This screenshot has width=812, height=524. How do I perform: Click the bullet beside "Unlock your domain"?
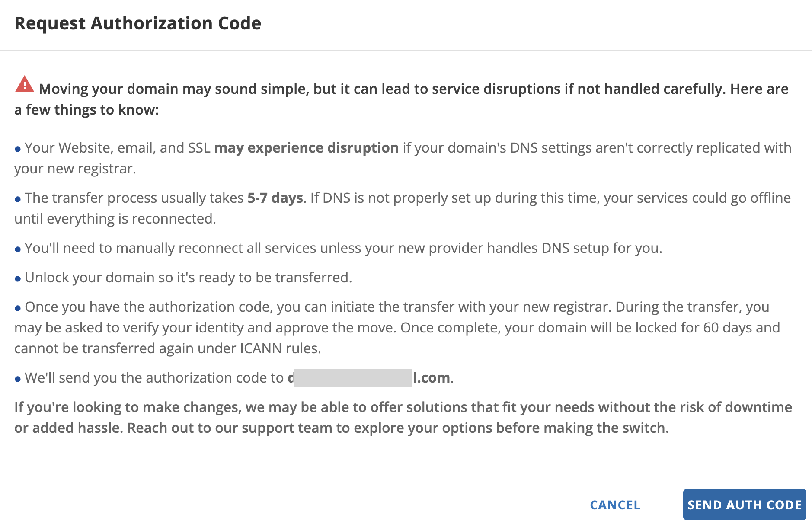(x=18, y=279)
